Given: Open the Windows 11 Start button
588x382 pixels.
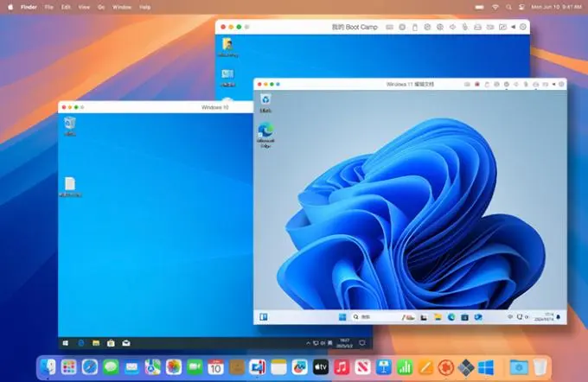Looking at the screenshot, I should click(342, 317).
